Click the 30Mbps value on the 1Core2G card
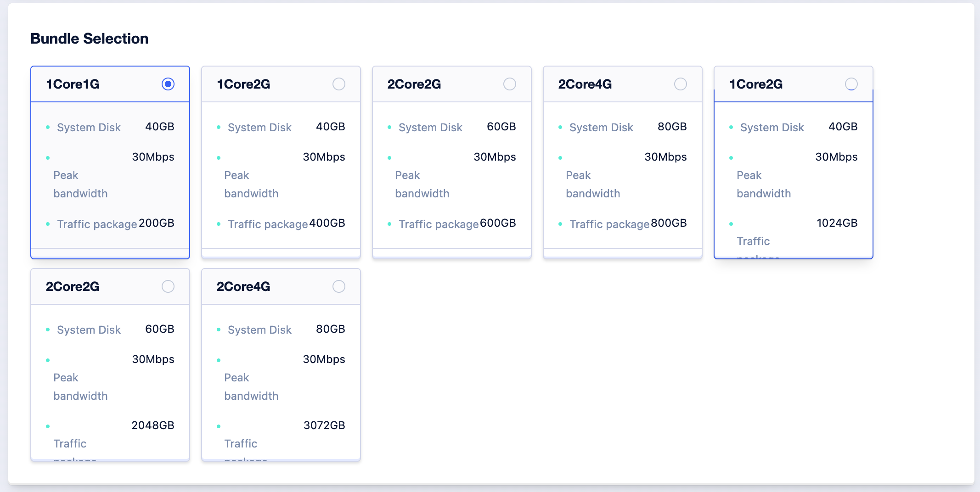 click(325, 157)
